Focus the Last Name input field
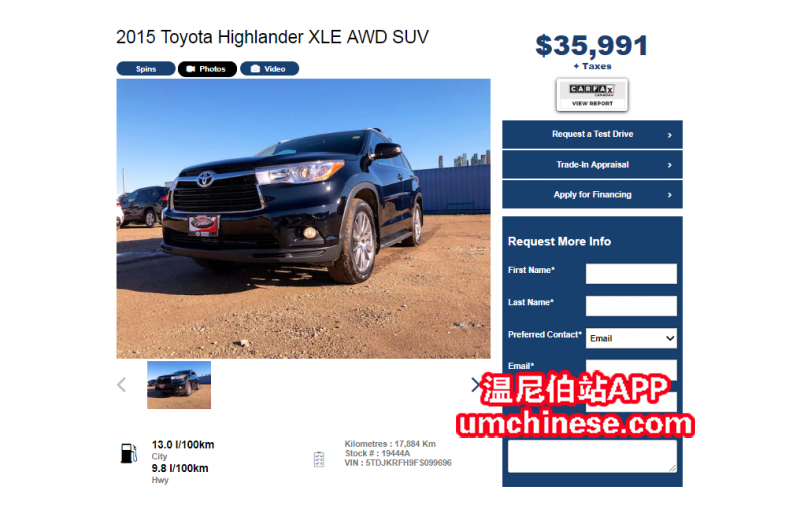 (x=631, y=306)
